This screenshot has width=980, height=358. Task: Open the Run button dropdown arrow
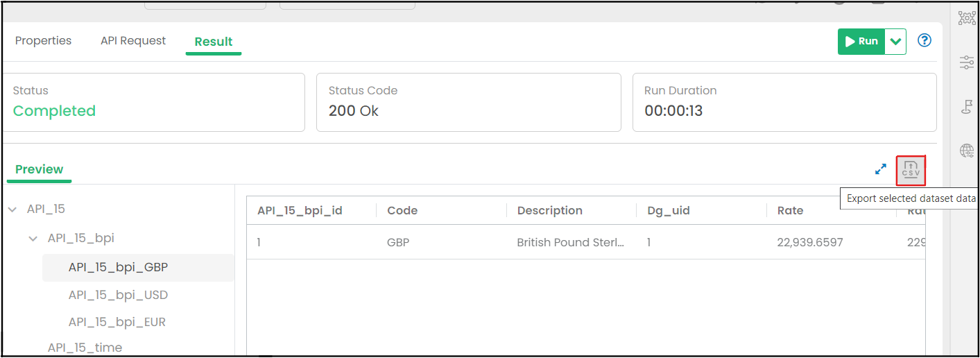(x=896, y=41)
